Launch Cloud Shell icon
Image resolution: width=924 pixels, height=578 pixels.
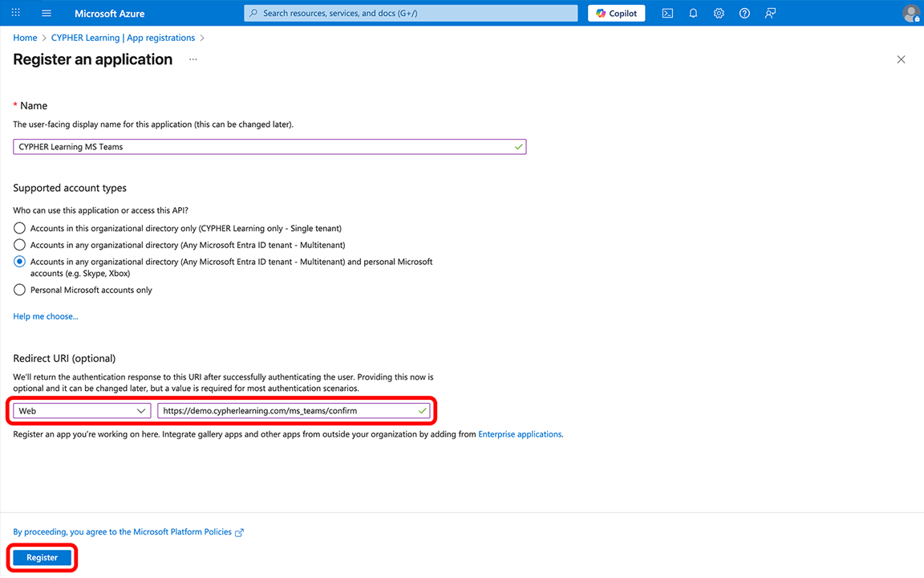point(667,13)
